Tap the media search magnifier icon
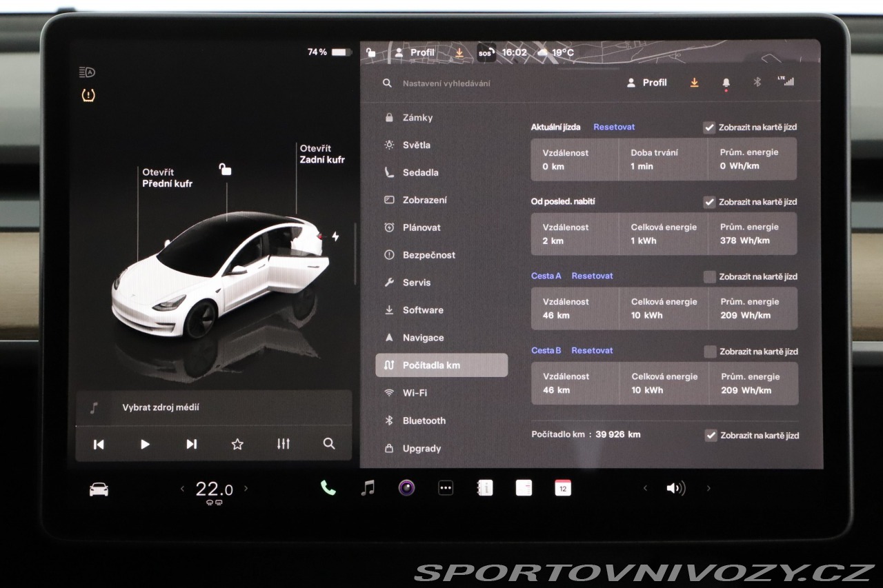The width and height of the screenshot is (883, 588). (329, 444)
